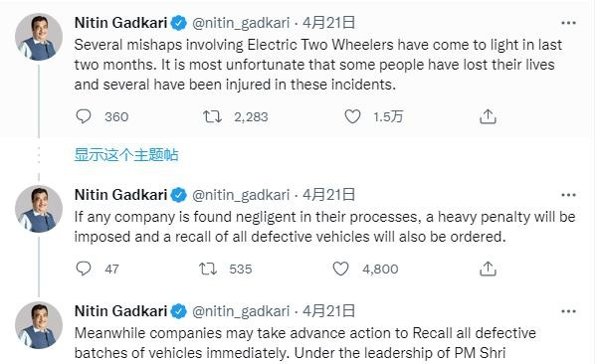This screenshot has height=364, width=598.
Task: Share the first tweet about mishaps
Action: tap(488, 116)
